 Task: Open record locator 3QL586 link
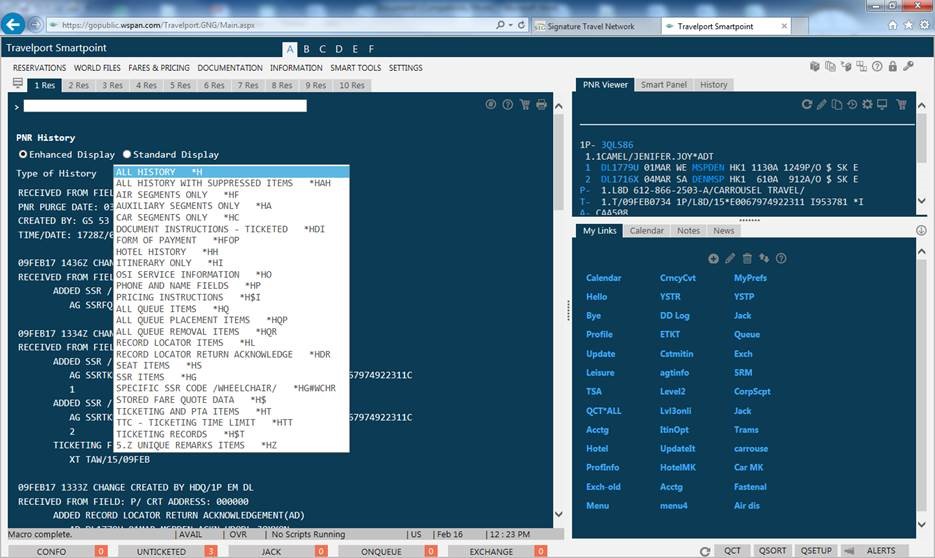click(x=617, y=145)
